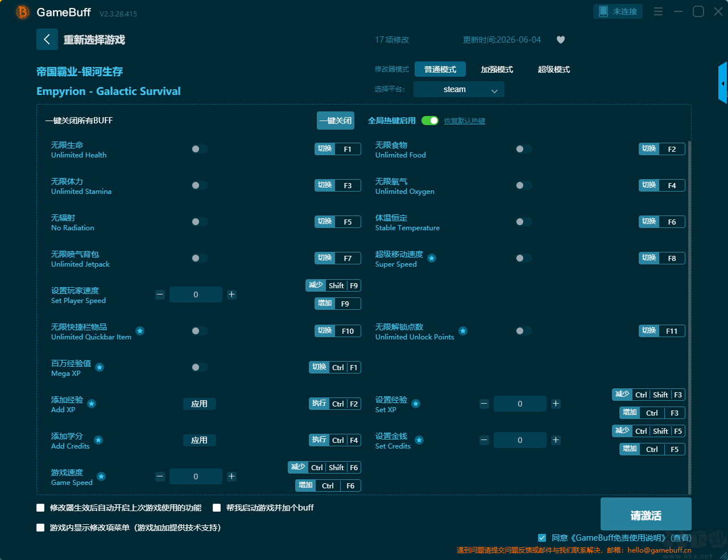
Task: Click the heart favorite icon
Action: pyautogui.click(x=561, y=40)
